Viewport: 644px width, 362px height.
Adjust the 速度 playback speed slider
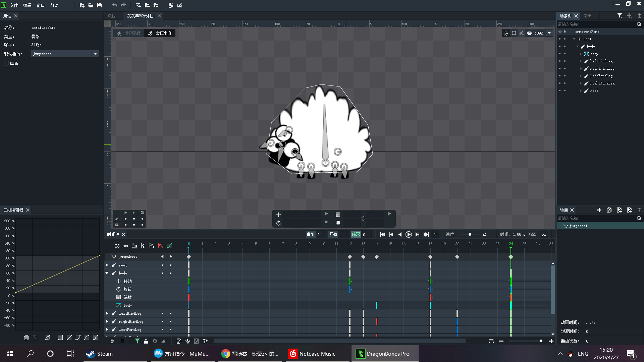point(470,235)
